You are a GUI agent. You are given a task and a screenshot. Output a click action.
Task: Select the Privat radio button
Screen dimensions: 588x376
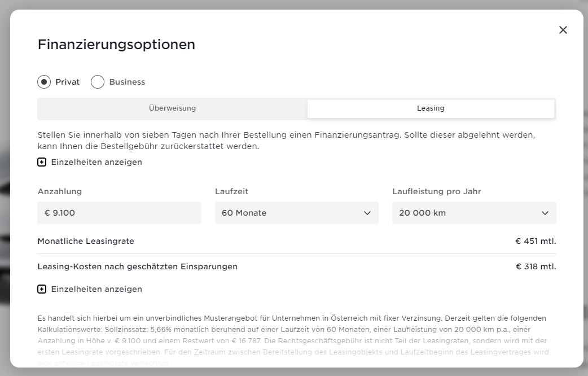coord(44,82)
